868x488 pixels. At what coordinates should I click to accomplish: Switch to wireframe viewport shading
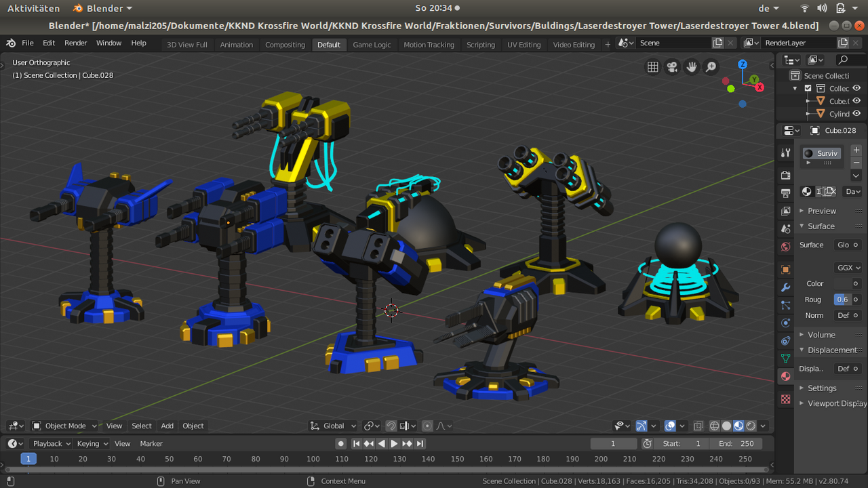(714, 426)
